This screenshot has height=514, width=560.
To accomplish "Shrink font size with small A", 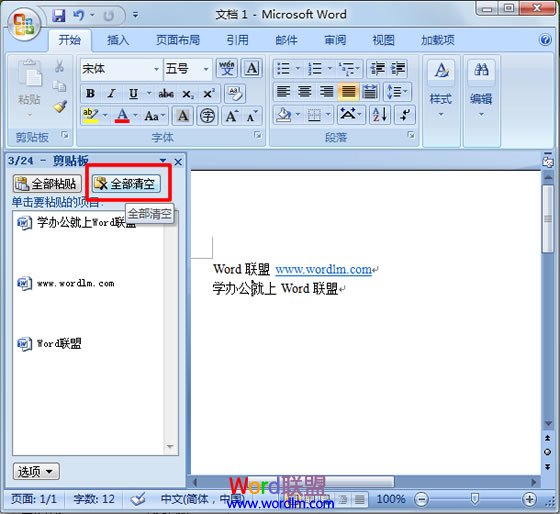I will coord(252,116).
